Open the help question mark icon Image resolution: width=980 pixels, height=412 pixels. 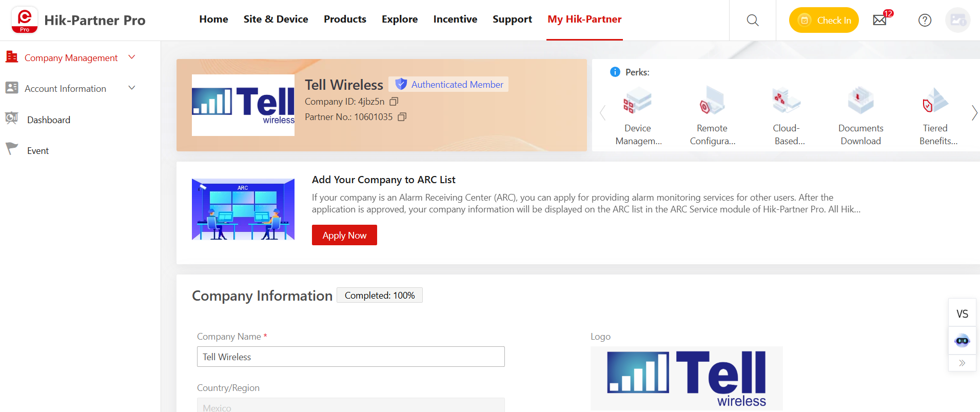pyautogui.click(x=925, y=20)
